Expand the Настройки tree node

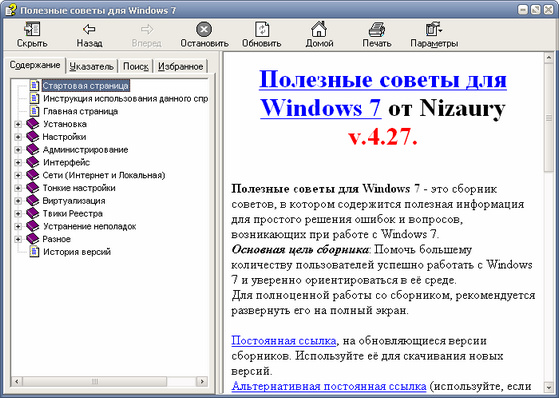pos(17,137)
